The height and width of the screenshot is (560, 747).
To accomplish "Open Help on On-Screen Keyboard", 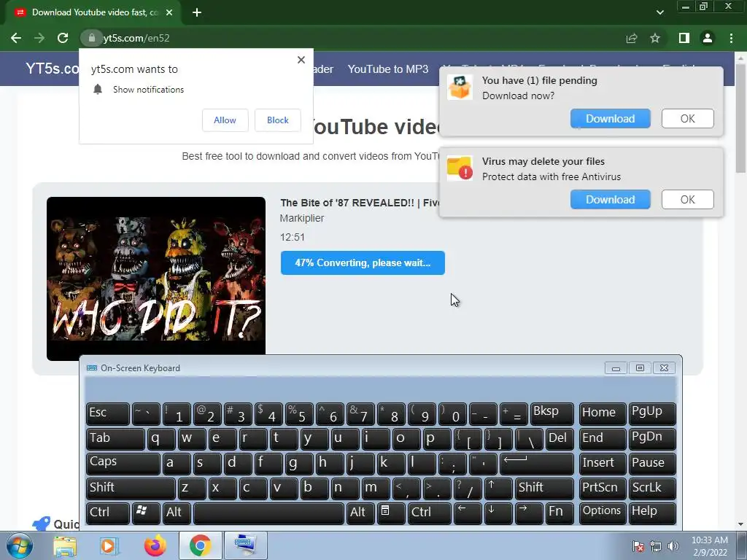I will click(x=652, y=513).
